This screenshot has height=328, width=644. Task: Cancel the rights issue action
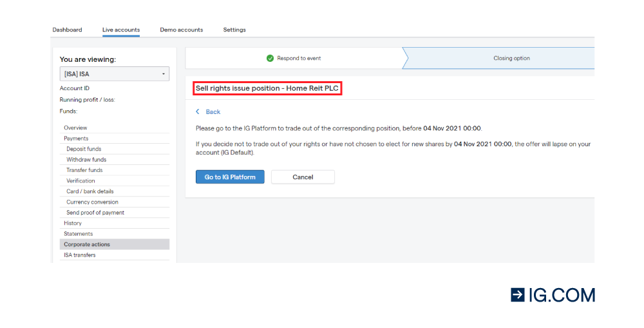[x=303, y=177]
